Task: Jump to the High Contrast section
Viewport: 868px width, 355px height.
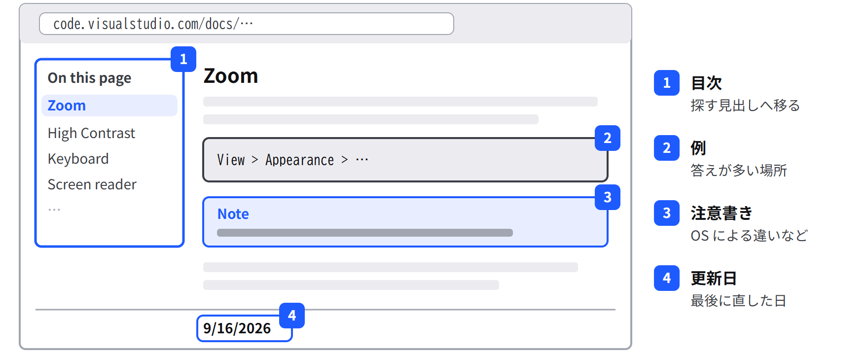Action: 91,133
